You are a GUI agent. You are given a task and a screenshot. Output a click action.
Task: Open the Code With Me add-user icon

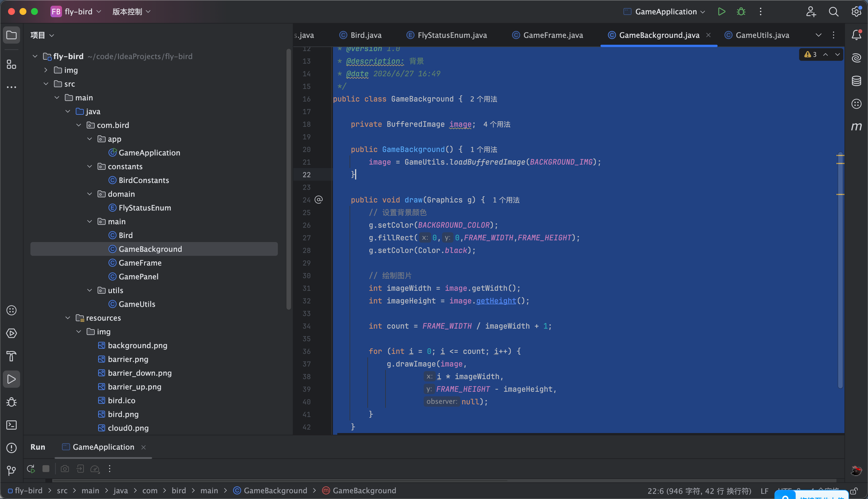(811, 12)
